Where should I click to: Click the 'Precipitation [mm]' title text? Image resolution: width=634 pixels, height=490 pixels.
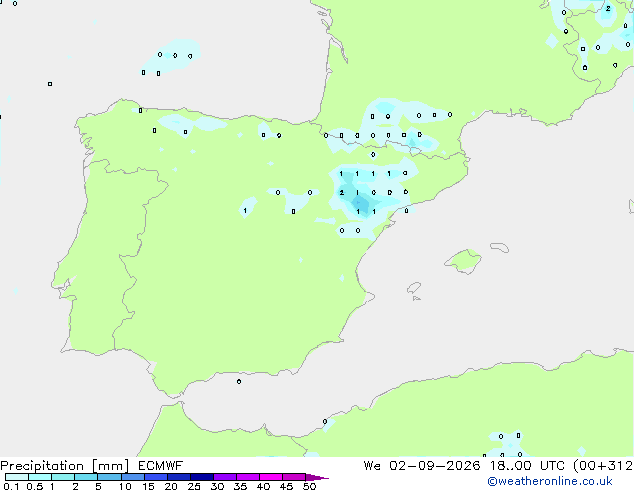pos(65,466)
